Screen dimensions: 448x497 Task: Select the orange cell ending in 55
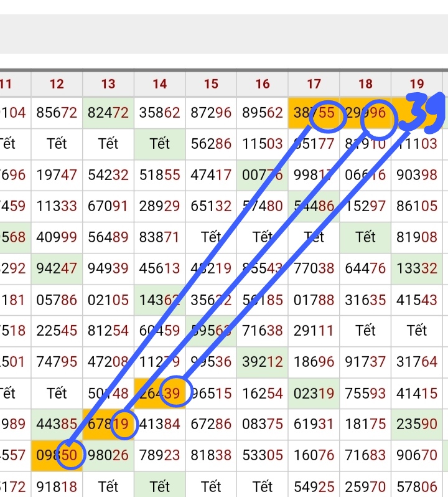coord(314,113)
